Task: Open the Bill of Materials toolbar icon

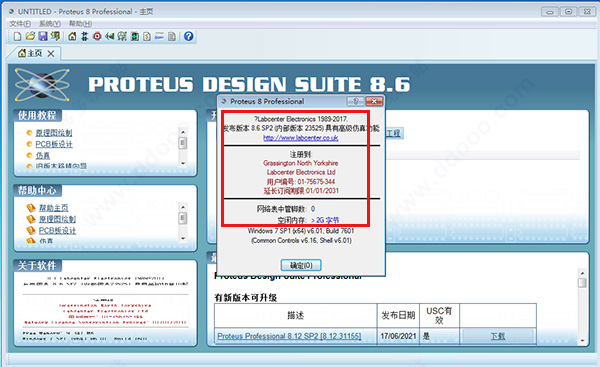Action: tap(147, 36)
